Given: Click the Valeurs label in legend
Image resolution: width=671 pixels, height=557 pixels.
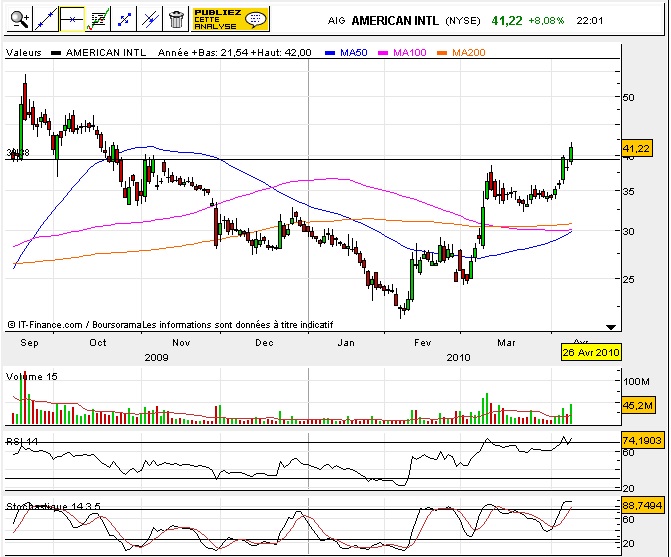Looking at the screenshot, I should tap(24, 53).
